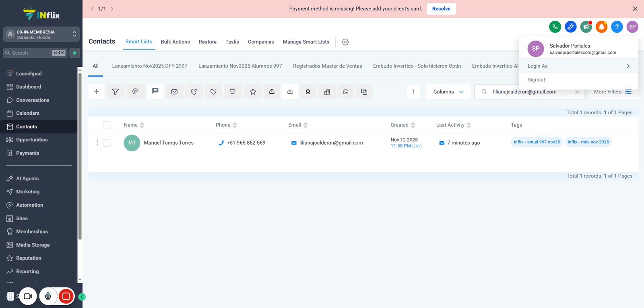Viewport: 644px width, 308px height.
Task: Select the Registrados Master de Ventas list
Action: 328,66
